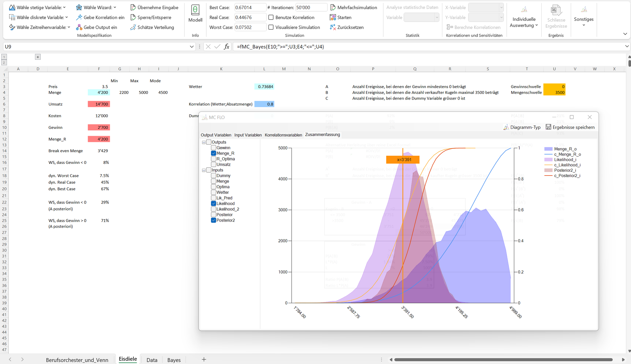Open Individuelle Auswertung icon
This screenshot has width=631, height=364.
(524, 10)
